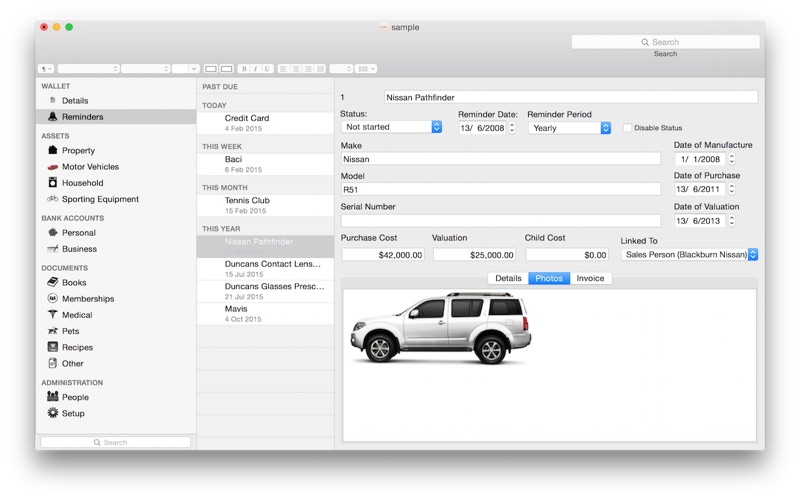The height and width of the screenshot is (500, 800).
Task: Open the Property assets category
Action: [x=78, y=151]
